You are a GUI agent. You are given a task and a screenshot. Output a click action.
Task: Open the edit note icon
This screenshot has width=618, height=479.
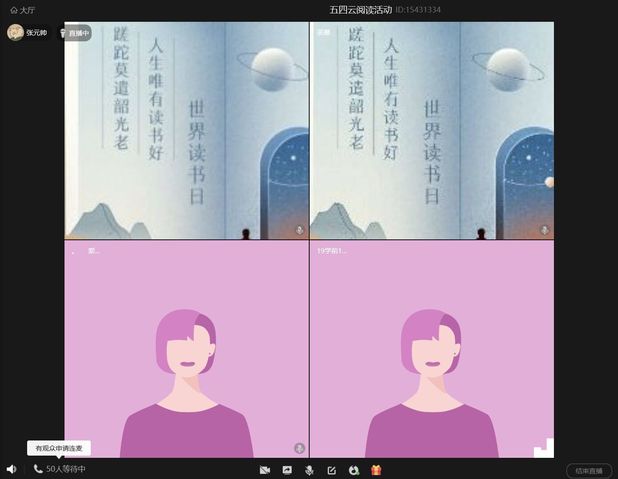331,470
